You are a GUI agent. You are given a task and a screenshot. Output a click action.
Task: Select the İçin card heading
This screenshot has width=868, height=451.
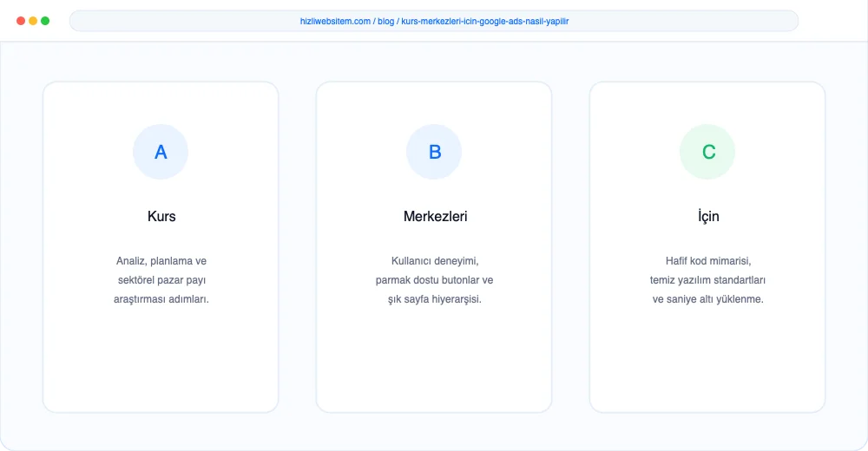(x=708, y=216)
